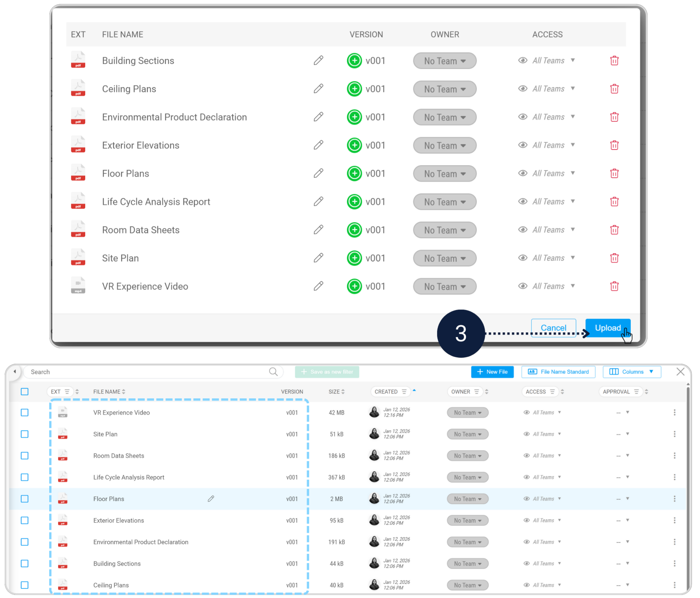700x598 pixels.
Task: Click into the Search field
Action: (x=143, y=372)
